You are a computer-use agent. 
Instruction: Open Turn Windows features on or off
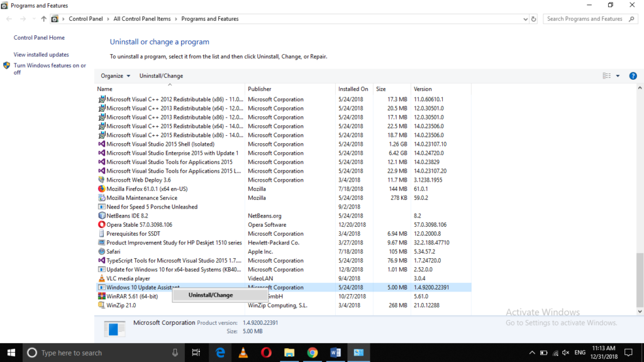tap(50, 69)
